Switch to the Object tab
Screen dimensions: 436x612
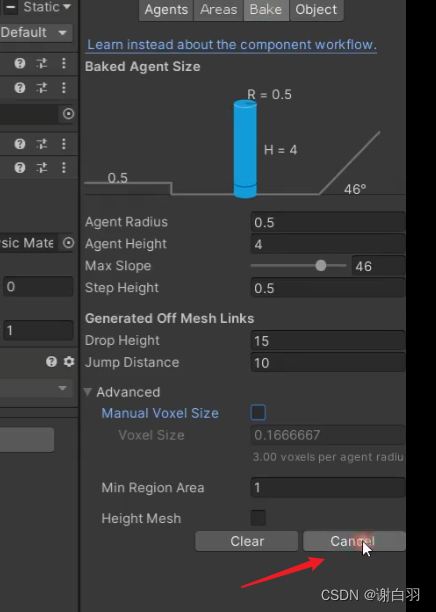pos(316,9)
